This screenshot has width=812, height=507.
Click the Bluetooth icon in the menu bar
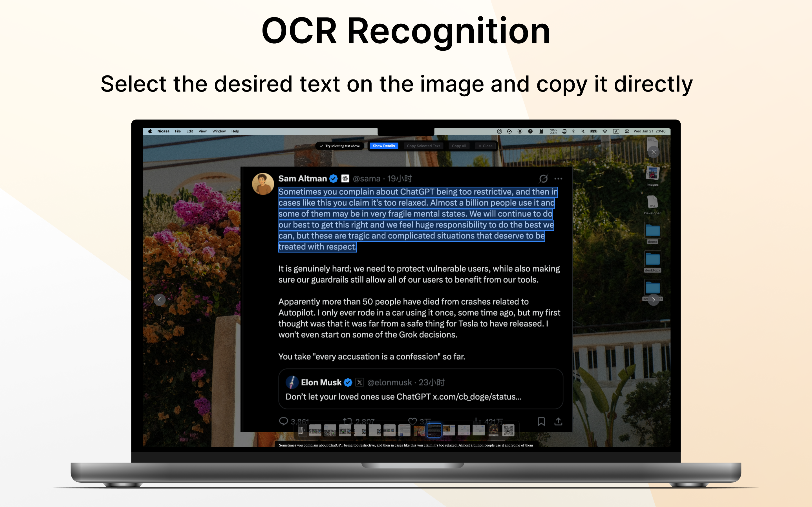tap(573, 132)
